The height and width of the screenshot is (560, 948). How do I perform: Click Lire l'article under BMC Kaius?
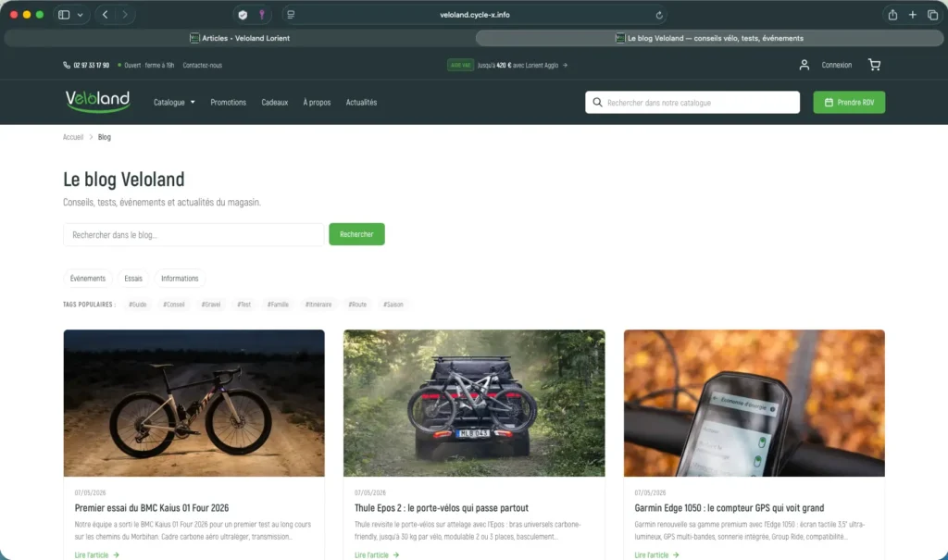(x=96, y=554)
